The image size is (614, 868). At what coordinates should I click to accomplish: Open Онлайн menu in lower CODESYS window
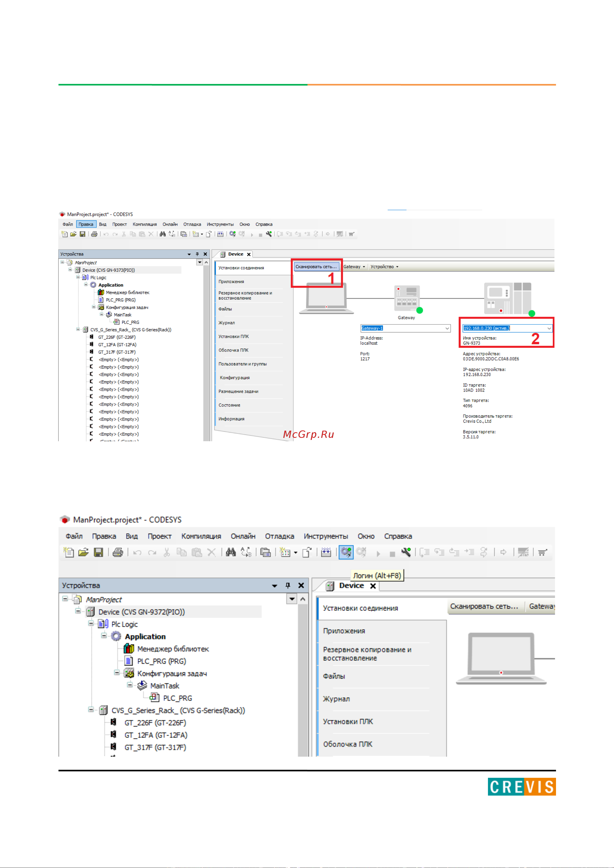click(243, 536)
